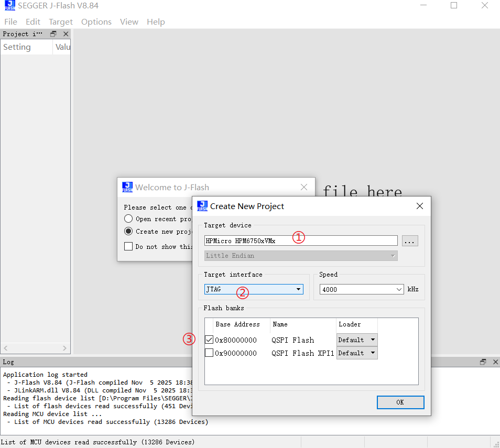The height and width of the screenshot is (448, 500).
Task: Click the Setting column header
Action: (26, 47)
